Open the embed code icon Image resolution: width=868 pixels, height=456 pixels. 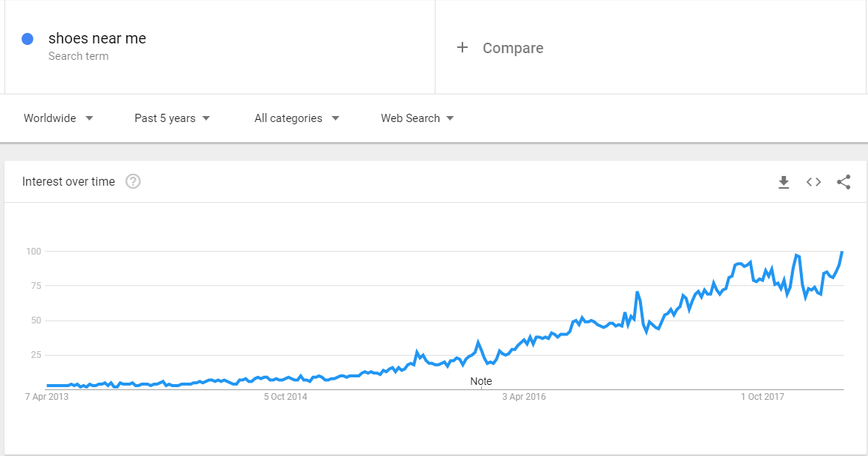[x=813, y=182]
